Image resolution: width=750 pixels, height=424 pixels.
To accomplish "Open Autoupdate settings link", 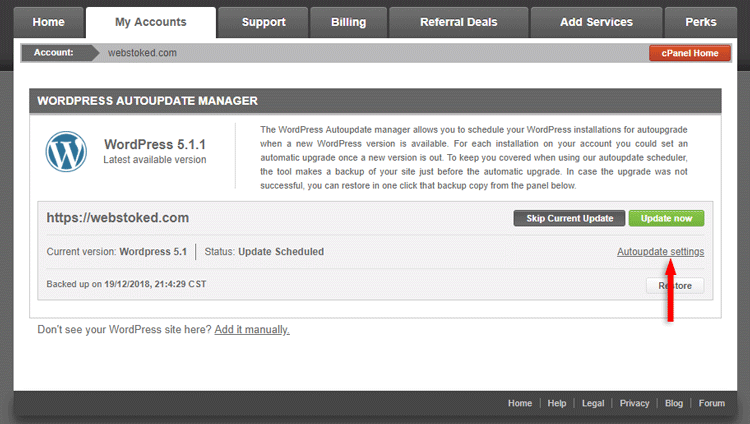I will click(x=660, y=252).
